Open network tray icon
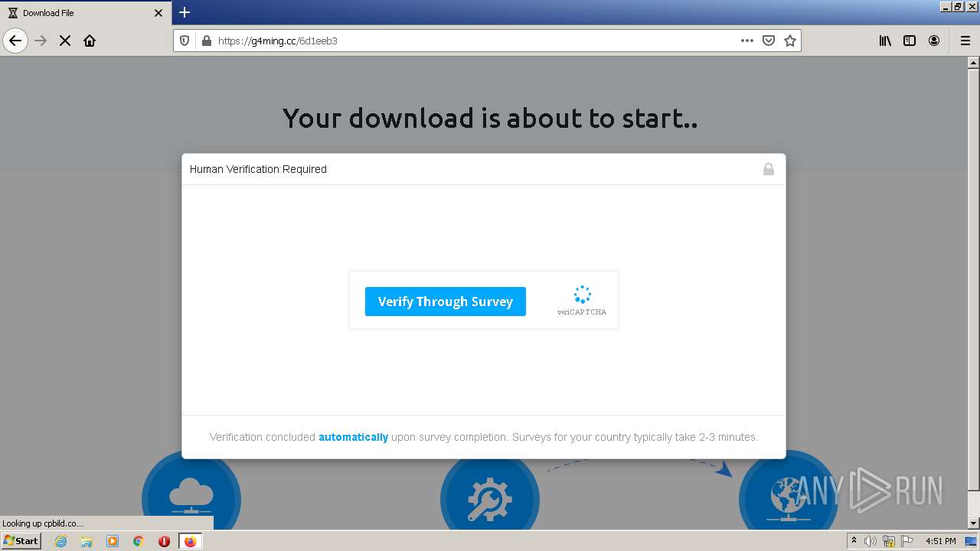Viewport: 980px width, 551px height. [889, 541]
